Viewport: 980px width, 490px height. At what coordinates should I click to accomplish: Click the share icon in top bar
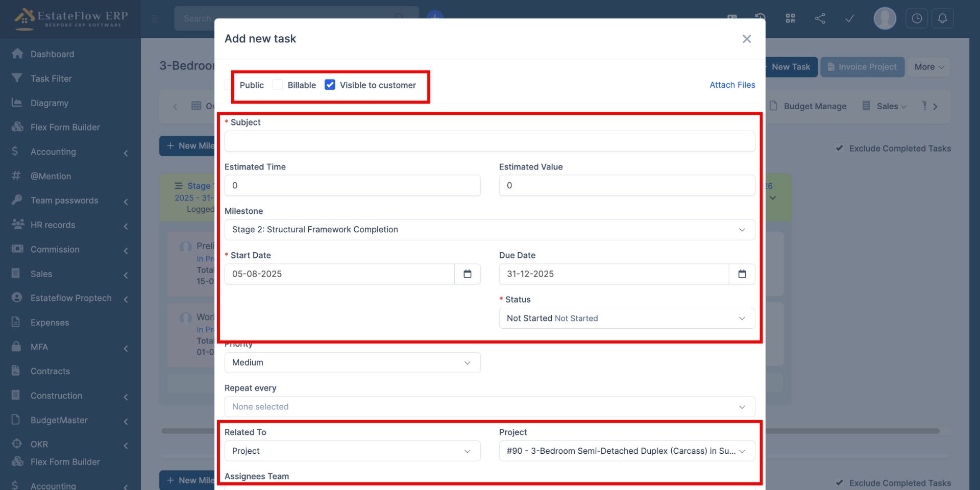click(x=820, y=19)
